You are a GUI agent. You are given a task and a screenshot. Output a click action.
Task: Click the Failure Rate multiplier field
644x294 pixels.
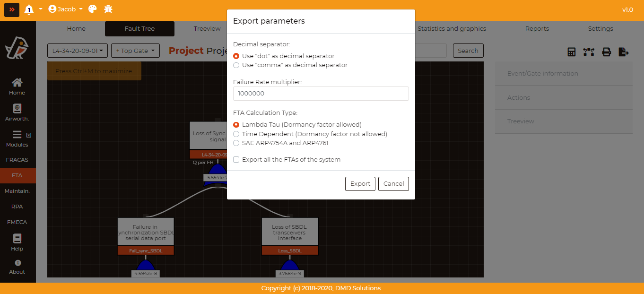pos(321,94)
